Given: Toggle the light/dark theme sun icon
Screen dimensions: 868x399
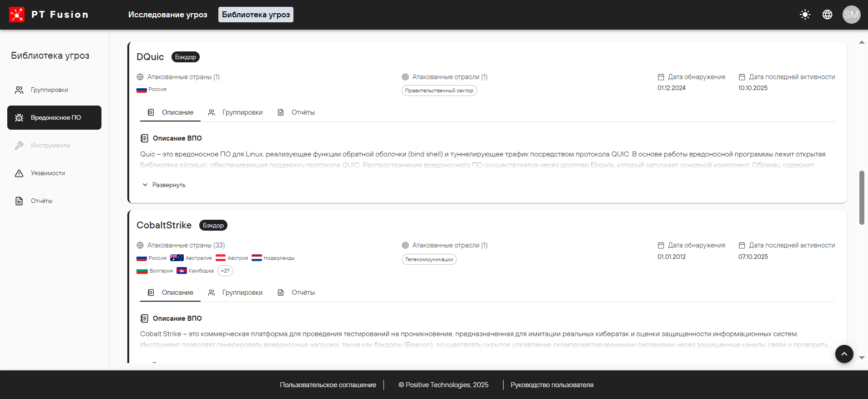Looking at the screenshot, I should [805, 15].
